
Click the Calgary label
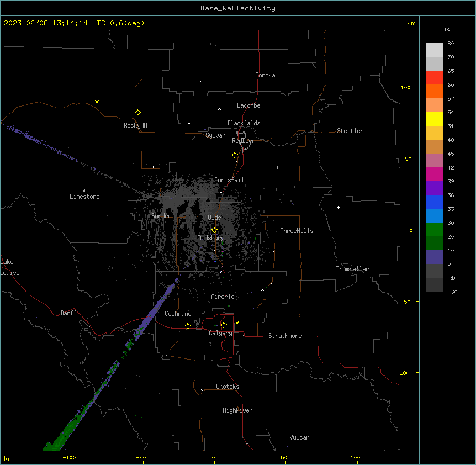(x=220, y=333)
